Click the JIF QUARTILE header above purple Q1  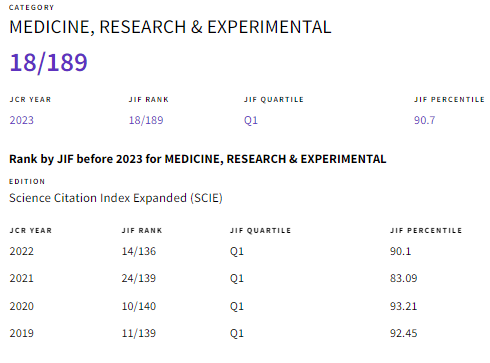pos(274,99)
